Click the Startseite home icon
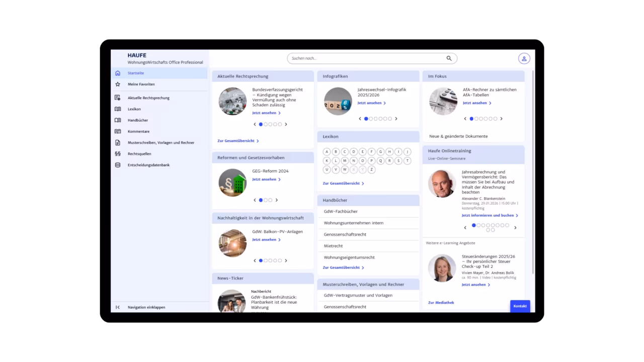Screen dimensions: 644x362 (118, 73)
